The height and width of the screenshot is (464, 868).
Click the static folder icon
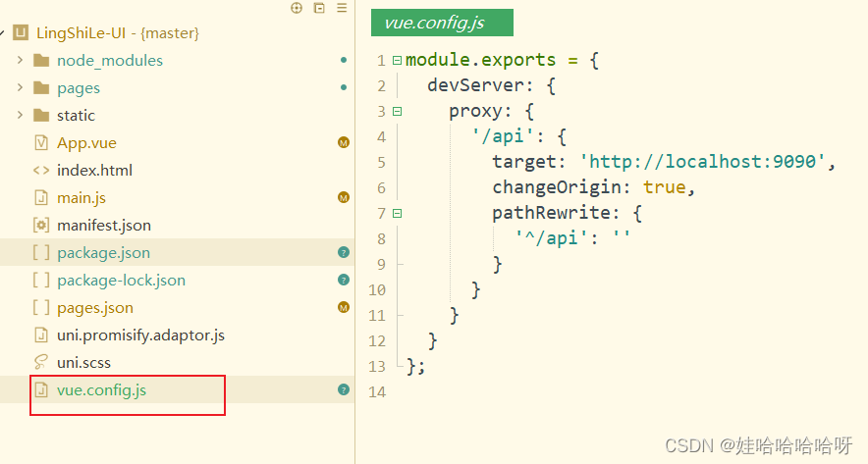[x=41, y=115]
